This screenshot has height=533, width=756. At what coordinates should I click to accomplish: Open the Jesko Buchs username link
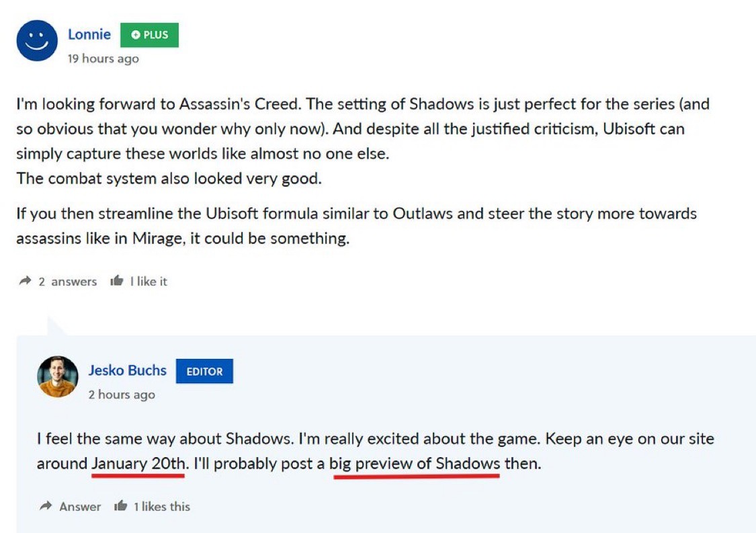point(127,370)
